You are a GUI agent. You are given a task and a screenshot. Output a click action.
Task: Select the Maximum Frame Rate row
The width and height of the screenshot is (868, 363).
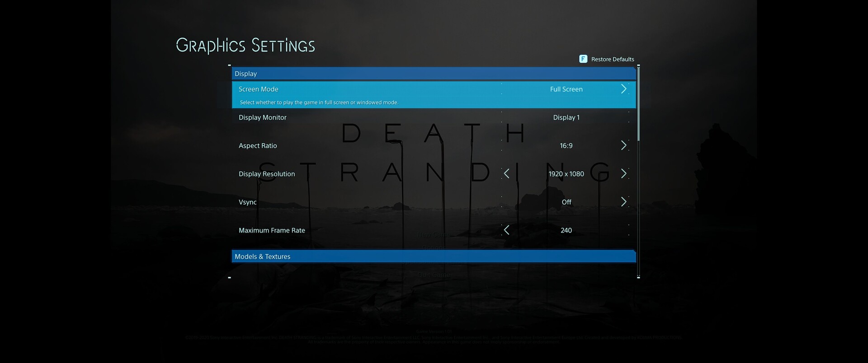tap(434, 230)
